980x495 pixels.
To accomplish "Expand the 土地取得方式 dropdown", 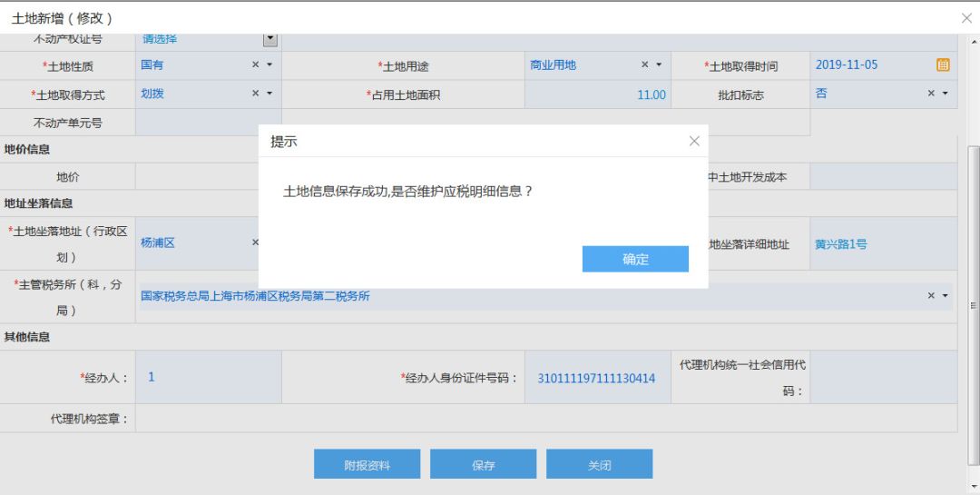I will click(x=269, y=94).
